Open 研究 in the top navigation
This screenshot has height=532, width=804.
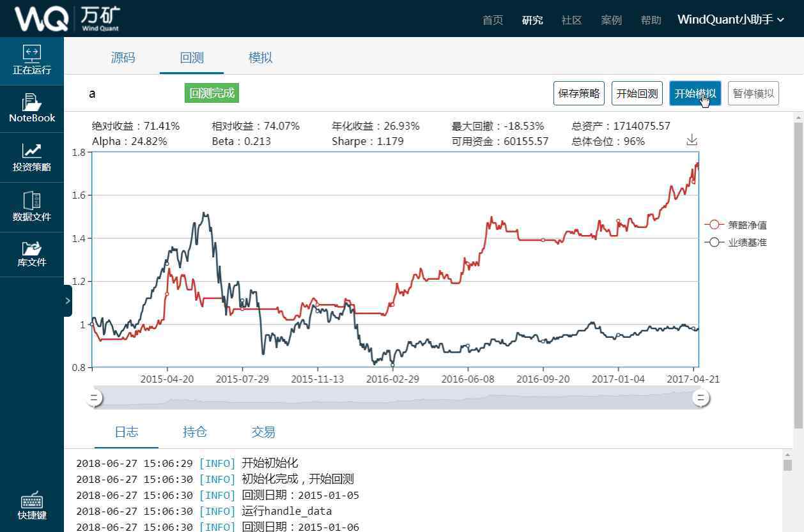(532, 20)
